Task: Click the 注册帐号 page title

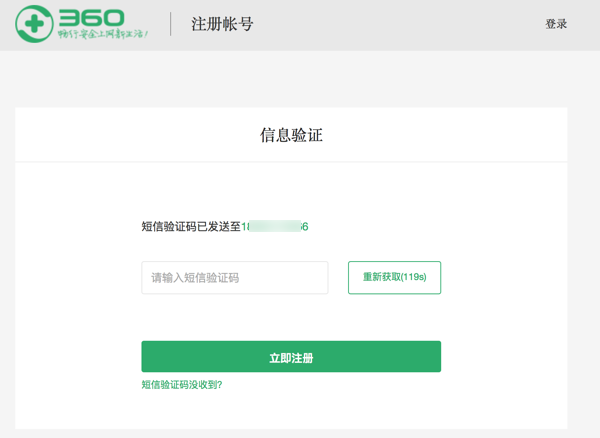Action: click(x=222, y=24)
